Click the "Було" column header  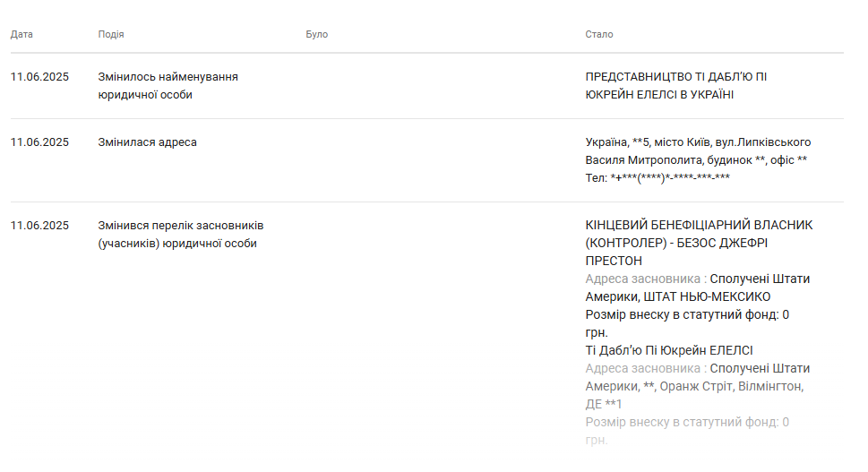tap(317, 34)
